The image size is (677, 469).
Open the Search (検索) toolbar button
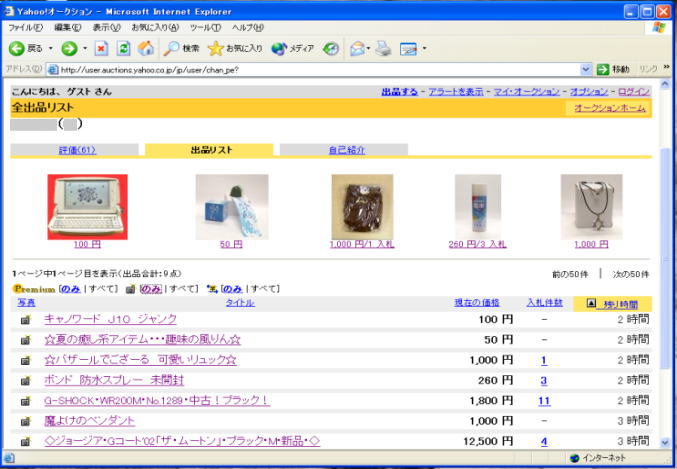click(181, 48)
